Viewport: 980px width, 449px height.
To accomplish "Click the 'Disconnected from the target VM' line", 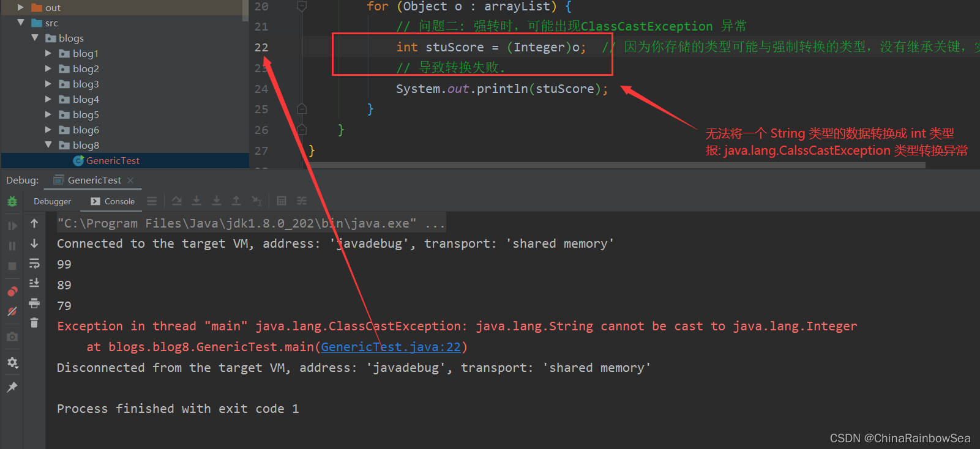I will 354,368.
